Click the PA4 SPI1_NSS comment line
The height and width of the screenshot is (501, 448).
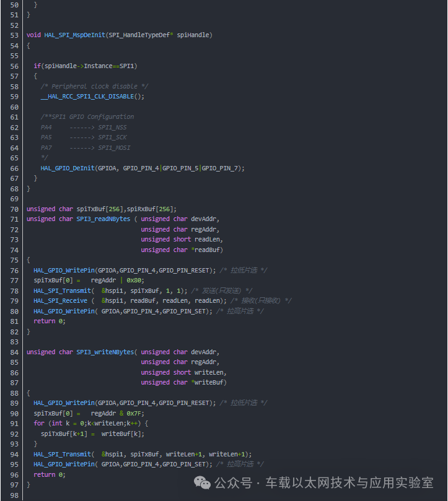(x=84, y=128)
